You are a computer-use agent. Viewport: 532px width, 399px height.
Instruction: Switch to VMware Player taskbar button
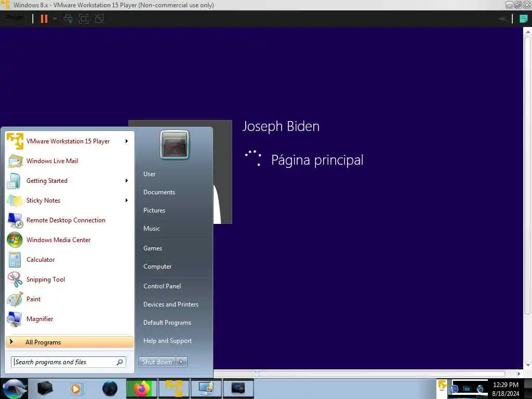pos(174,389)
